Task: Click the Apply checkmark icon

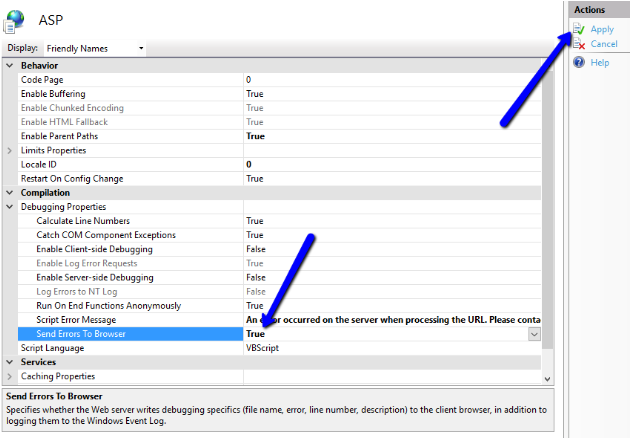Action: 579,29
